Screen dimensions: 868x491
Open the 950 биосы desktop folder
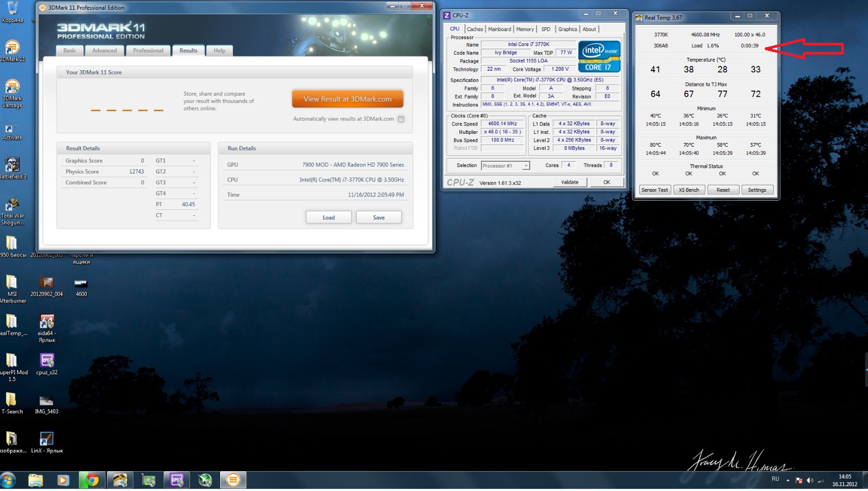(12, 246)
